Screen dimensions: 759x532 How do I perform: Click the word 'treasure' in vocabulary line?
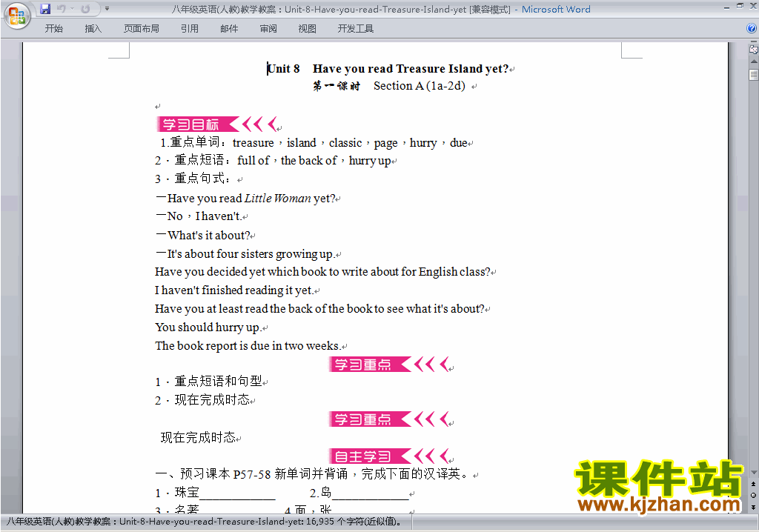coord(253,143)
